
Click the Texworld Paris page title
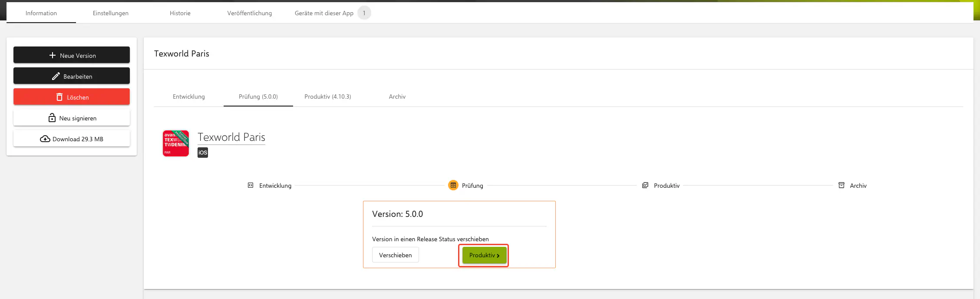(181, 53)
